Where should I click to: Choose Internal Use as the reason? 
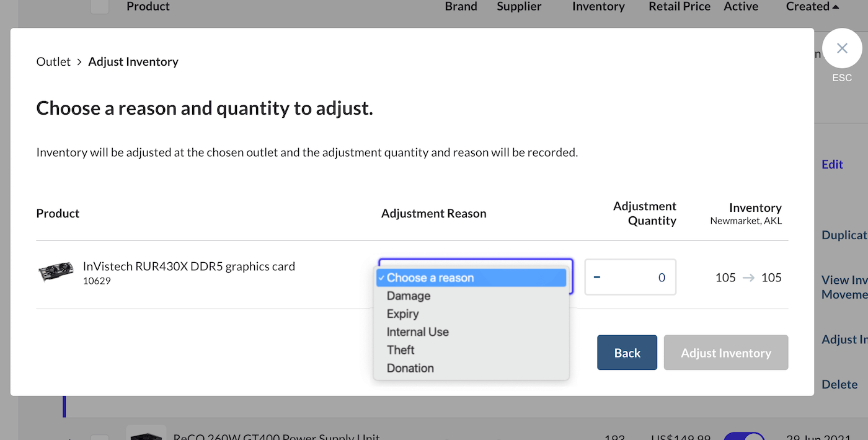pyautogui.click(x=417, y=332)
